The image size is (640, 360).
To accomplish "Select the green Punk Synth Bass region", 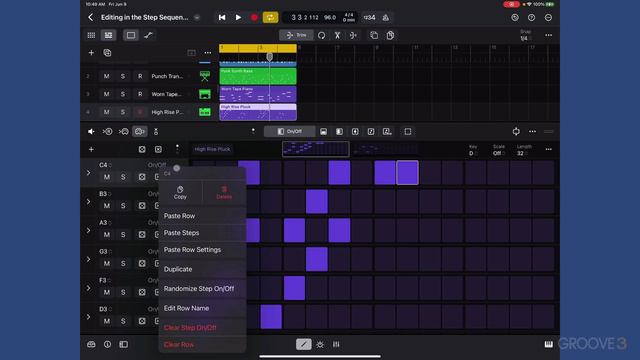I will [258, 76].
